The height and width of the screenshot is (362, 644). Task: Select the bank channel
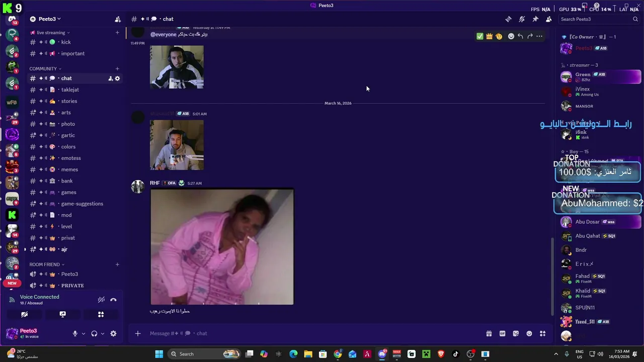[x=74, y=181]
